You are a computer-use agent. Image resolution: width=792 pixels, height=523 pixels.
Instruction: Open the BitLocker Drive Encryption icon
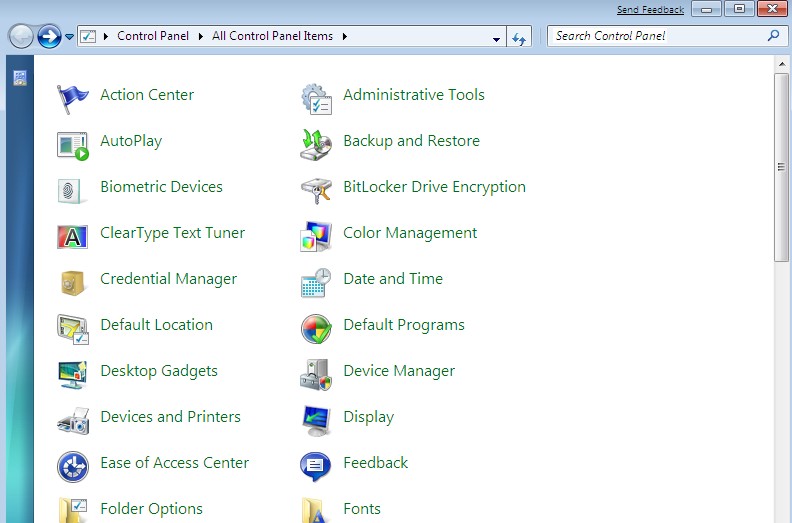pos(316,191)
